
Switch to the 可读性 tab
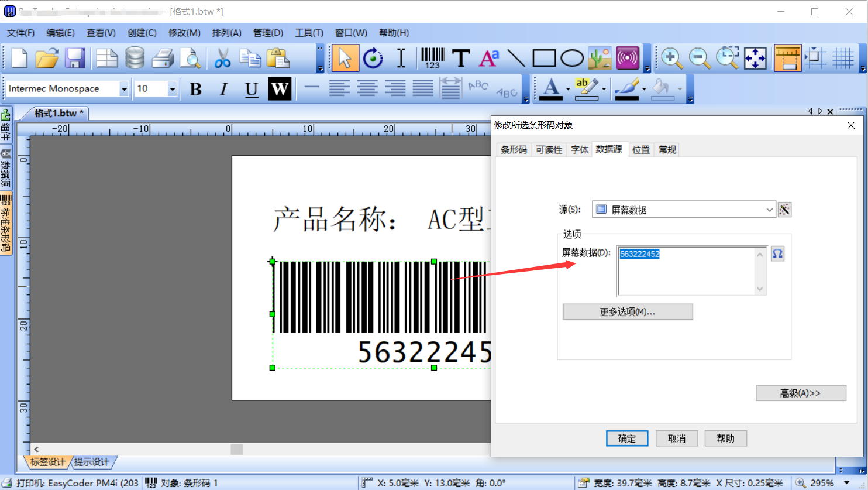tap(549, 150)
